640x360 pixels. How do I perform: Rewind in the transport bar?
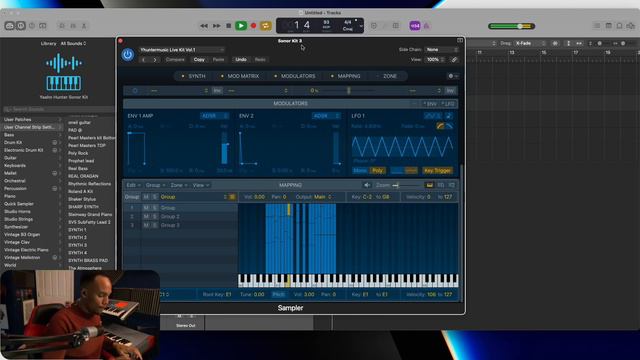[x=203, y=26]
